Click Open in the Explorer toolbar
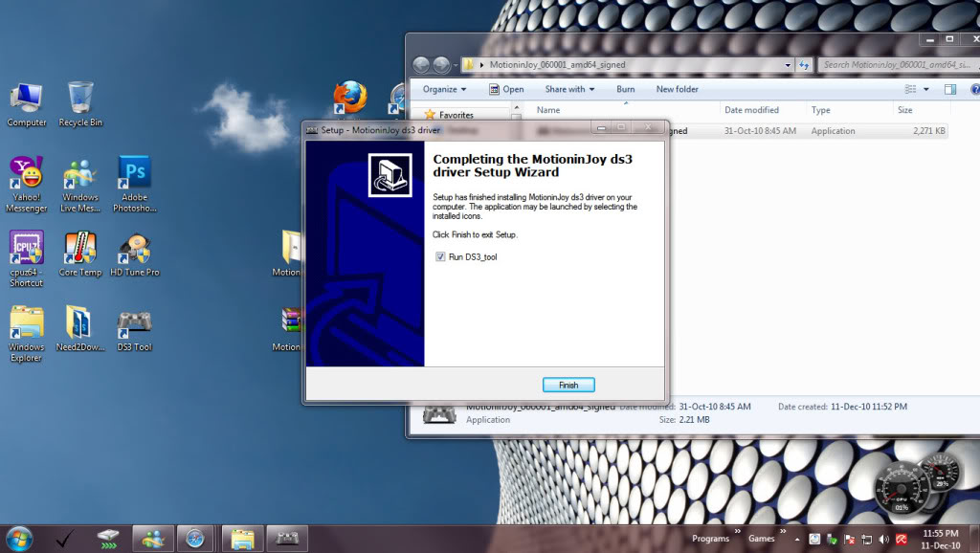This screenshot has width=980, height=553. [x=506, y=89]
